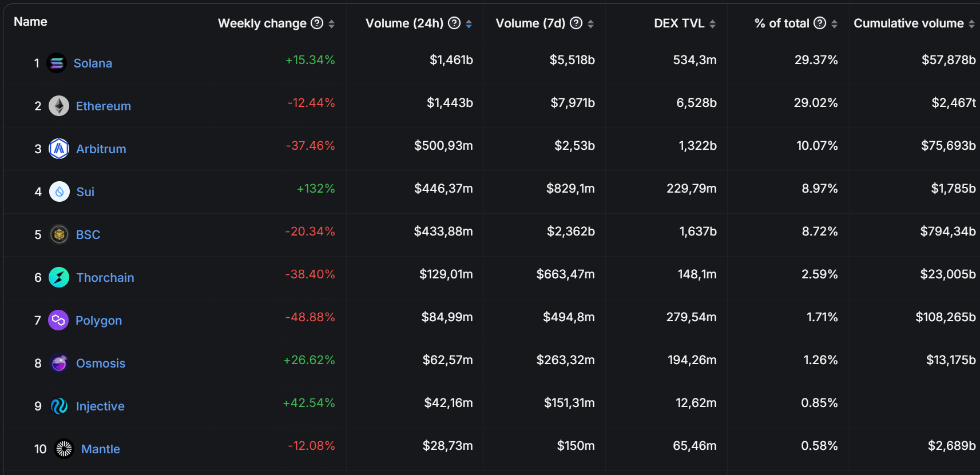980x475 pixels.
Task: Click the Mantle chain logo icon
Action: click(x=64, y=449)
